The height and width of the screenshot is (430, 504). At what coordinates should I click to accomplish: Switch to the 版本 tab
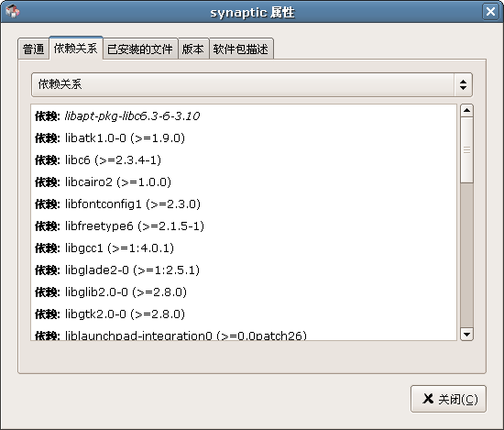pos(193,50)
